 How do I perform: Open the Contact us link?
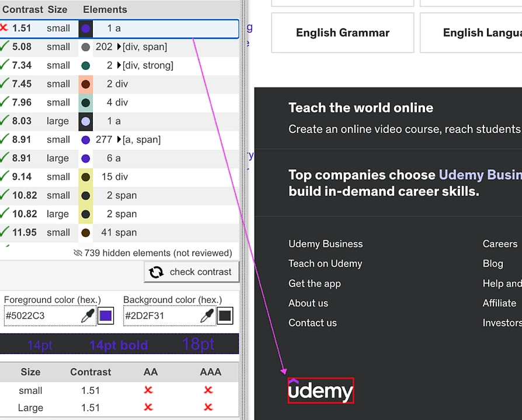tap(312, 323)
